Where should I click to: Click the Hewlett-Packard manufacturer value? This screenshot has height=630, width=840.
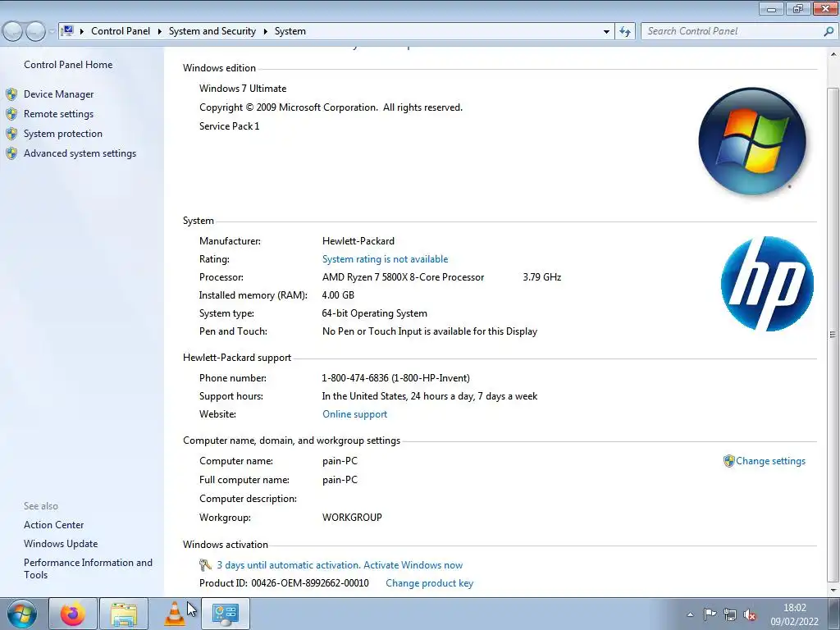click(x=358, y=241)
